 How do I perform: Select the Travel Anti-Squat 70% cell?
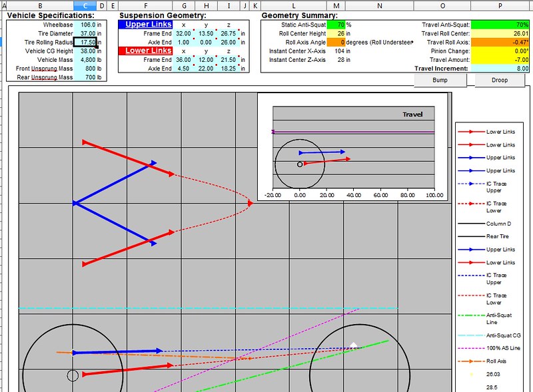coord(500,25)
